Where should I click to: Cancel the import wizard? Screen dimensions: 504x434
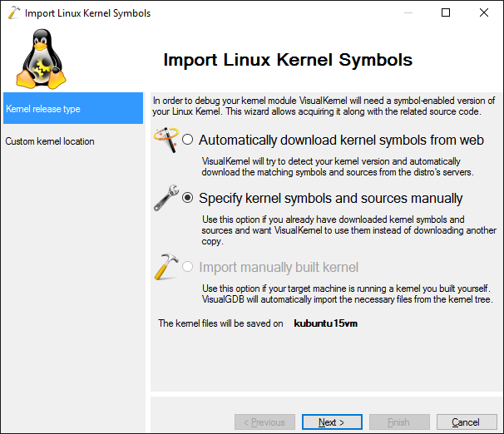[x=467, y=422]
